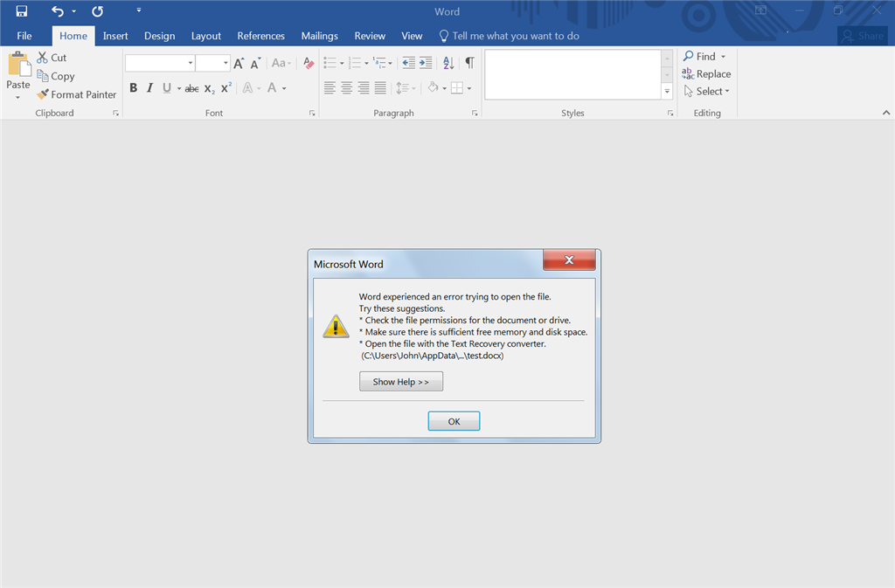Open the font size combo box
Image resolution: width=895 pixels, height=588 pixels.
[x=212, y=63]
